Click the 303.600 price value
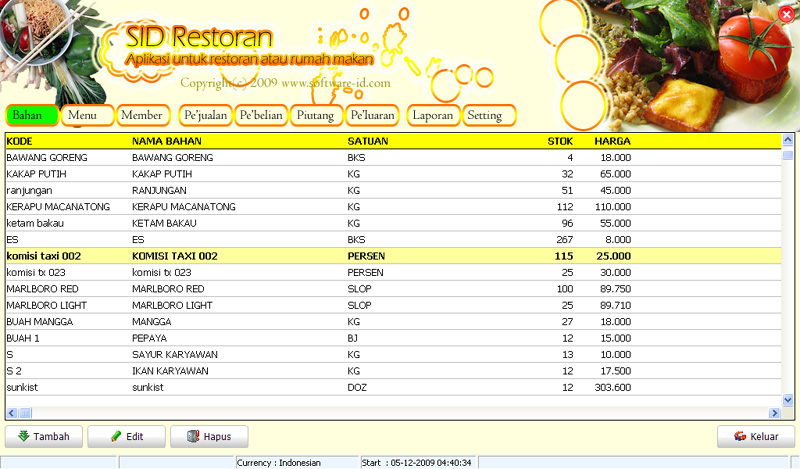Image resolution: width=800 pixels, height=469 pixels. pyautogui.click(x=612, y=387)
